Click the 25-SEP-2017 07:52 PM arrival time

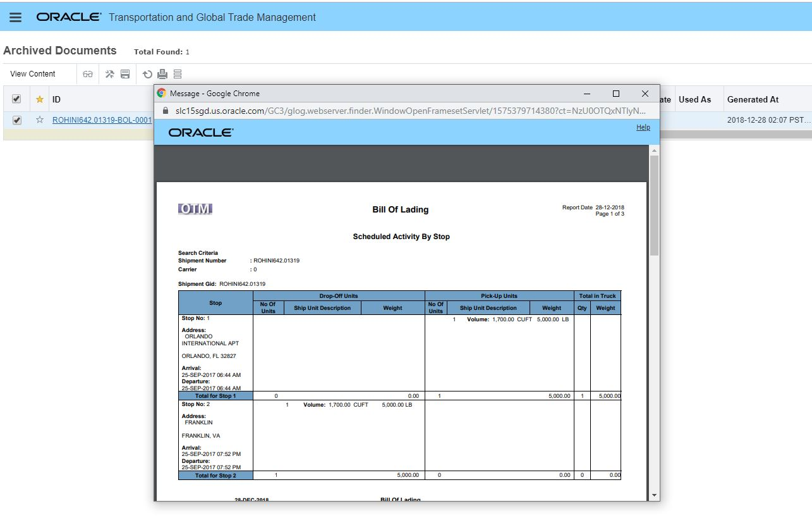pos(211,454)
